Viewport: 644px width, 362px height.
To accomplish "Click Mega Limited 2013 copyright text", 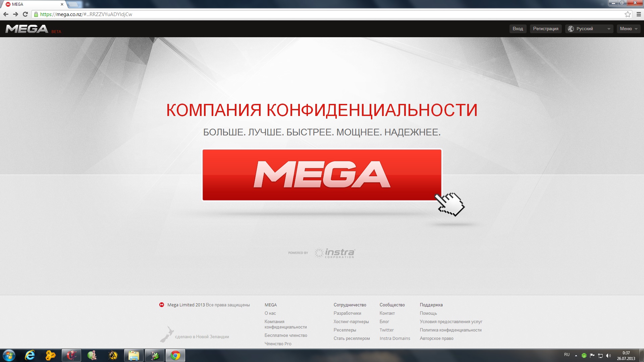I will click(x=209, y=305).
